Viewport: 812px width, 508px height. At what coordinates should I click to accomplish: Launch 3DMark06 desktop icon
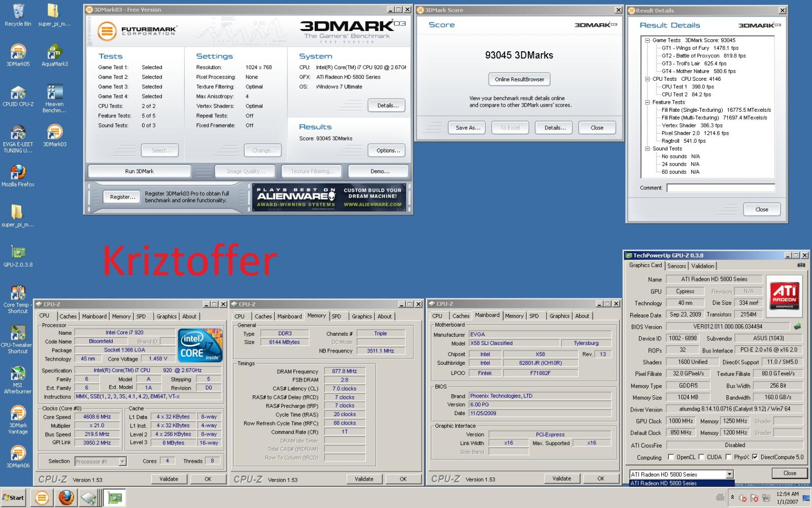click(18, 456)
